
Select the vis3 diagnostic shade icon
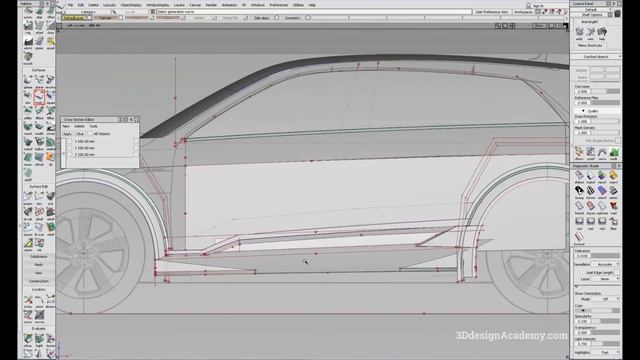(602, 221)
